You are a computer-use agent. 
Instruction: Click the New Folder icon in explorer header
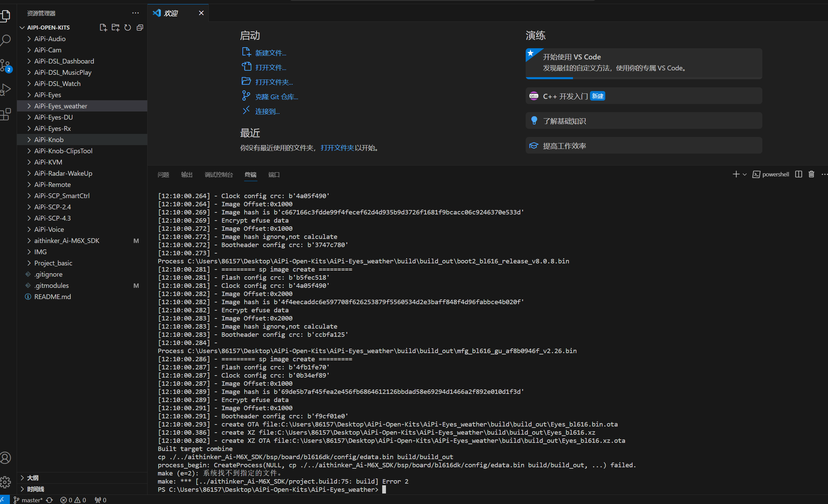click(116, 28)
